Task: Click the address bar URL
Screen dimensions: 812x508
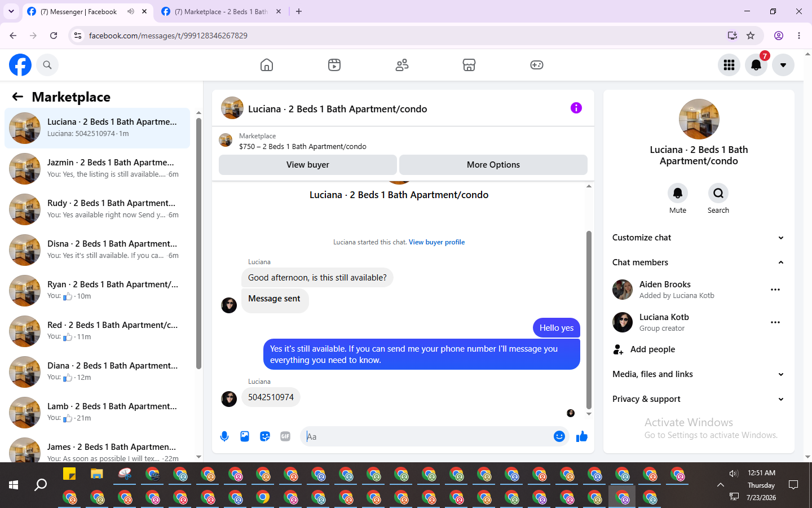Action: pos(168,36)
